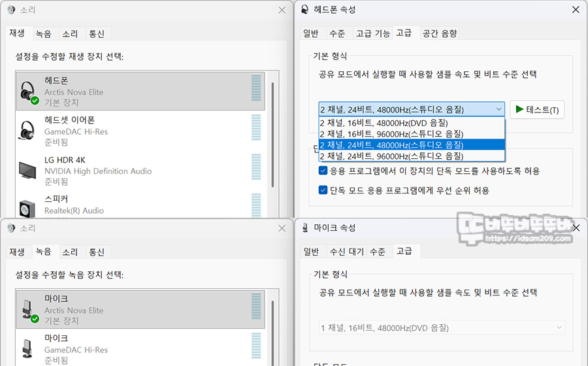Select the Arctis Nova Elite headphone device icon
The height and width of the screenshot is (366, 588).
[29, 92]
